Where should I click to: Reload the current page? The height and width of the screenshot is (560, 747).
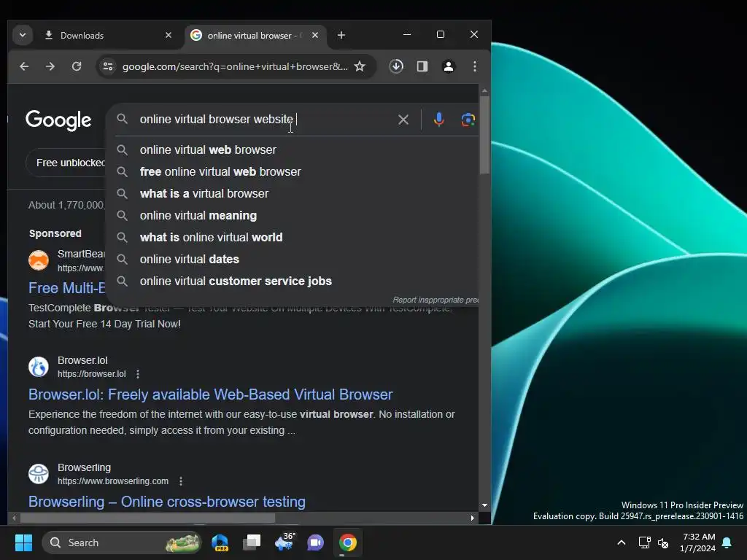(76, 66)
